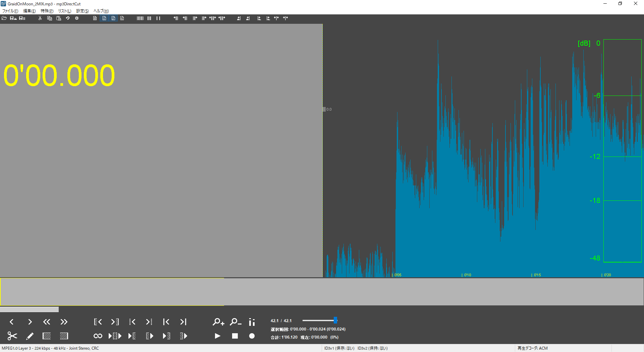
Task: Zoom out with the magnifier minus icon
Action: pyautogui.click(x=235, y=322)
